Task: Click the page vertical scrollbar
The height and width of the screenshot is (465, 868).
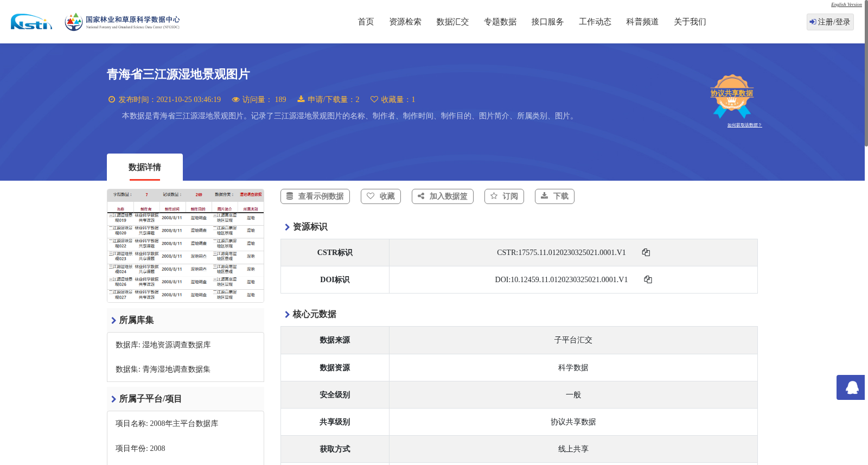Action: pyautogui.click(x=866, y=73)
